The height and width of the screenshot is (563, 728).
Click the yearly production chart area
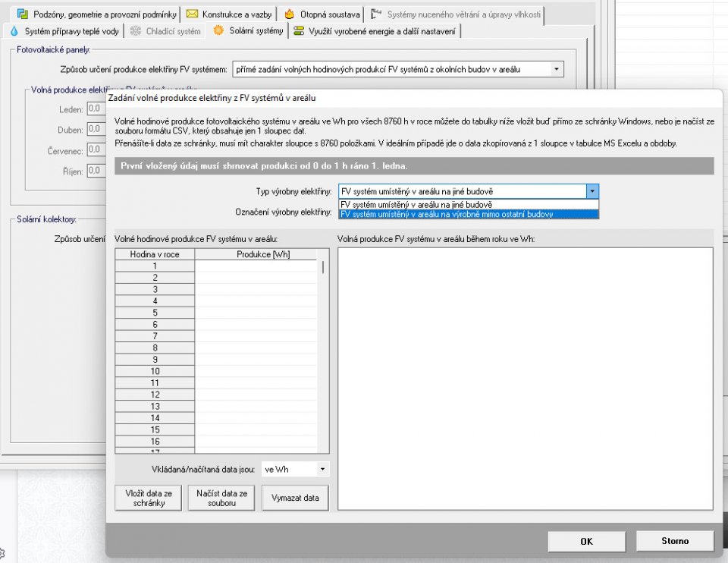click(x=525, y=379)
